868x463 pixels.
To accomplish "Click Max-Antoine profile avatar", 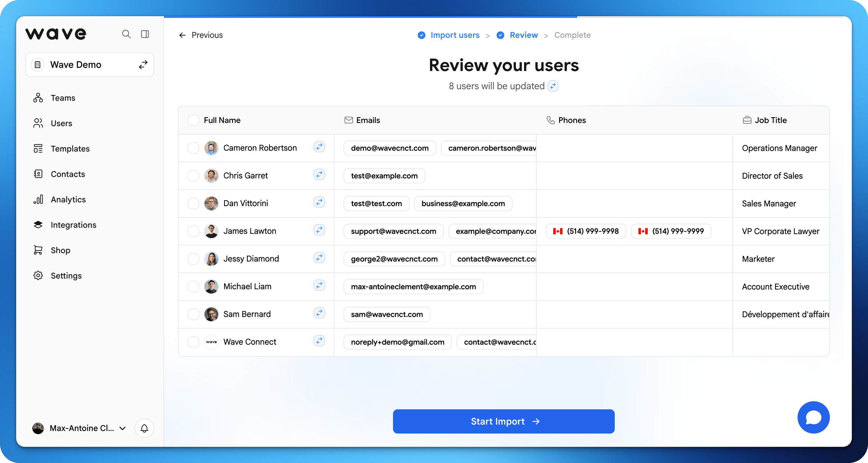I will point(38,428).
